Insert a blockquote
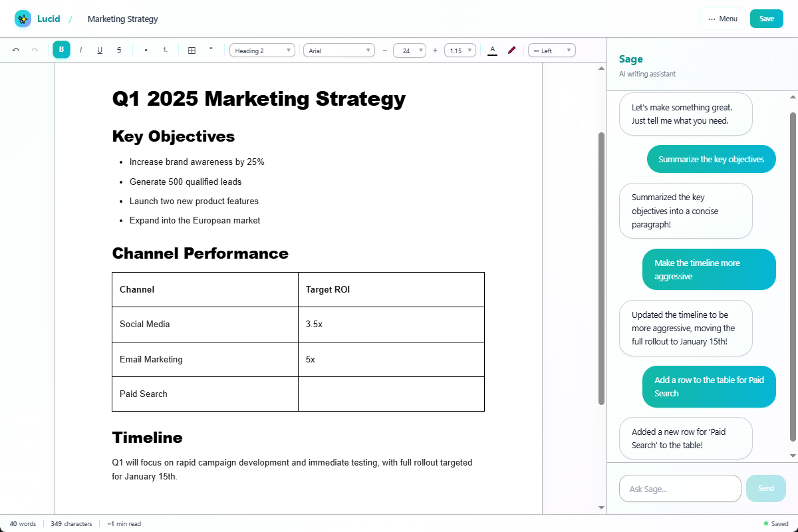Viewport: 798px width, 532px height. coord(210,50)
